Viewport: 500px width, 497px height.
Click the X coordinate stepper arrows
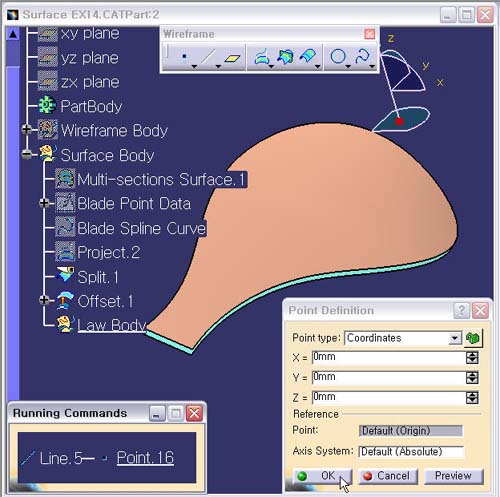click(x=472, y=358)
